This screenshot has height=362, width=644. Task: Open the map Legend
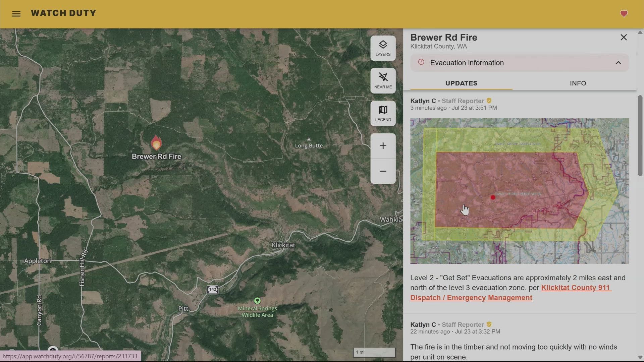coord(383,113)
